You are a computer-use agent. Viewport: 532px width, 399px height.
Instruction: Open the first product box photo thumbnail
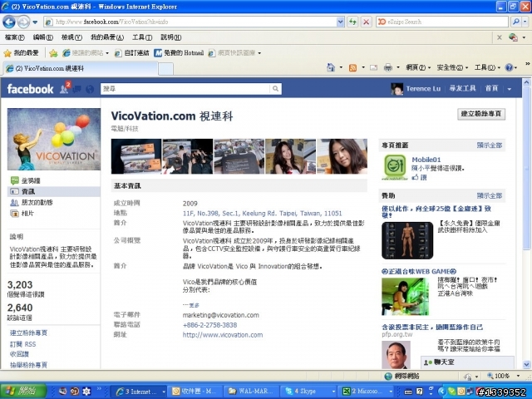point(136,156)
